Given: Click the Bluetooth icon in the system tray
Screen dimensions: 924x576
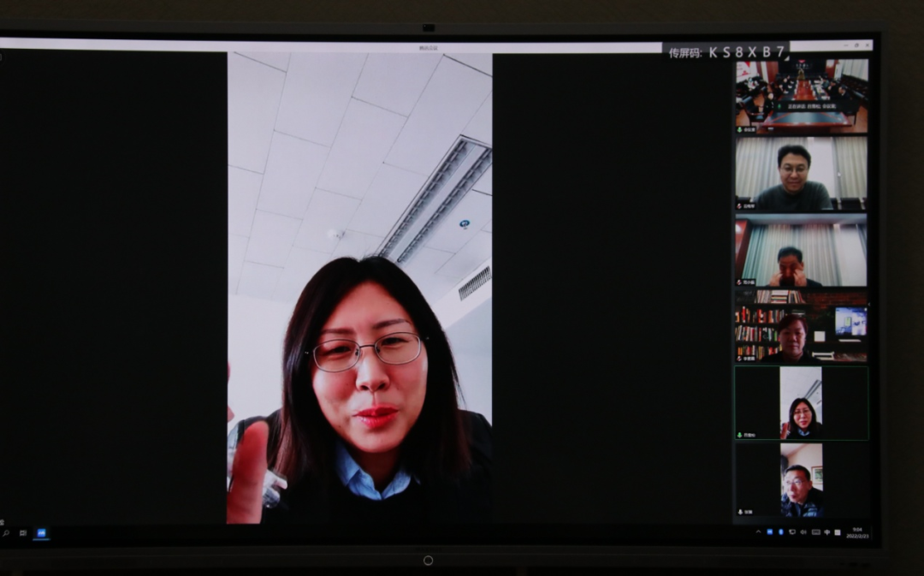Looking at the screenshot, I should (781, 531).
